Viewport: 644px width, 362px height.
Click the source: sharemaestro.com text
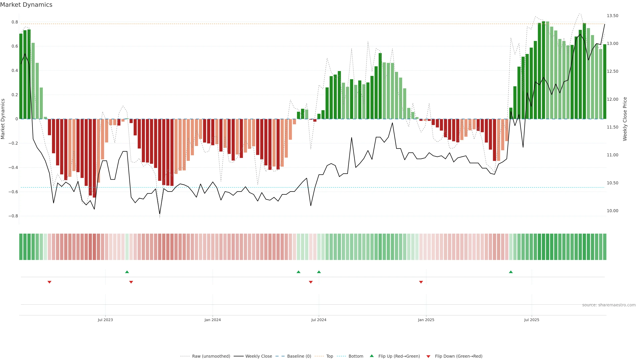[x=609, y=305]
